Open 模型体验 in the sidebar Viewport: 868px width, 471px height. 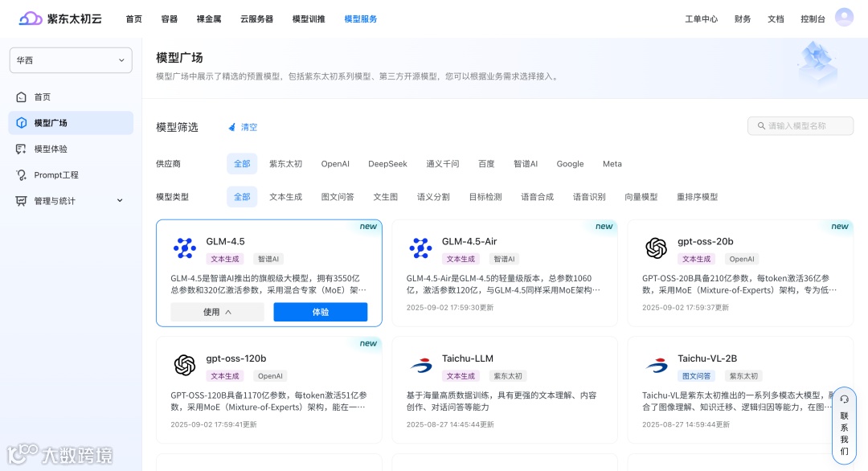[x=71, y=149]
